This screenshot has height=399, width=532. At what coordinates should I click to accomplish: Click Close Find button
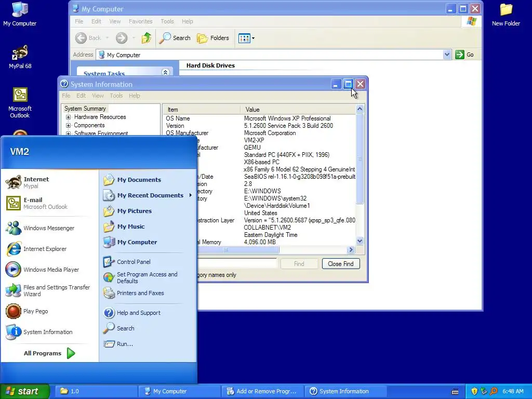341,264
